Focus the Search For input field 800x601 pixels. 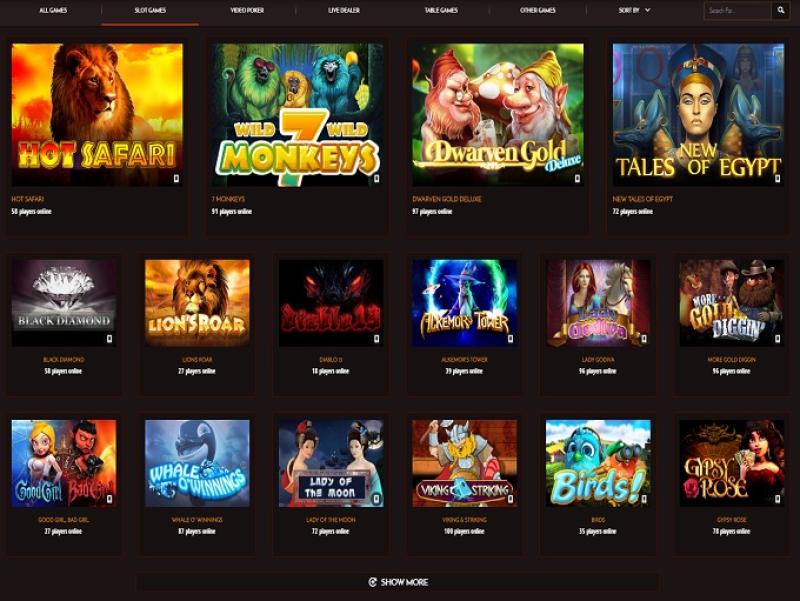pyautogui.click(x=738, y=10)
